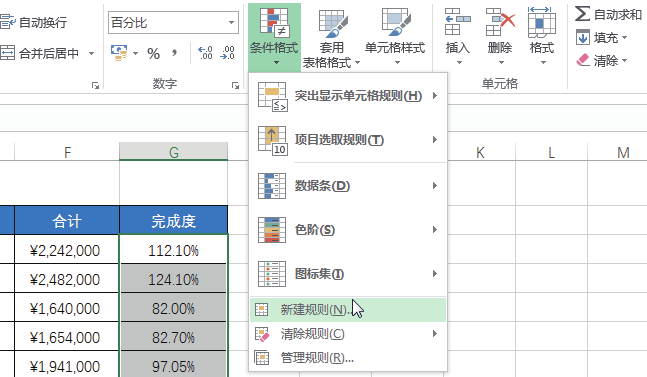Viewport: 647px width, 377px height.
Task: Open the 条件格式 conditional formatting menu
Action: (x=274, y=37)
